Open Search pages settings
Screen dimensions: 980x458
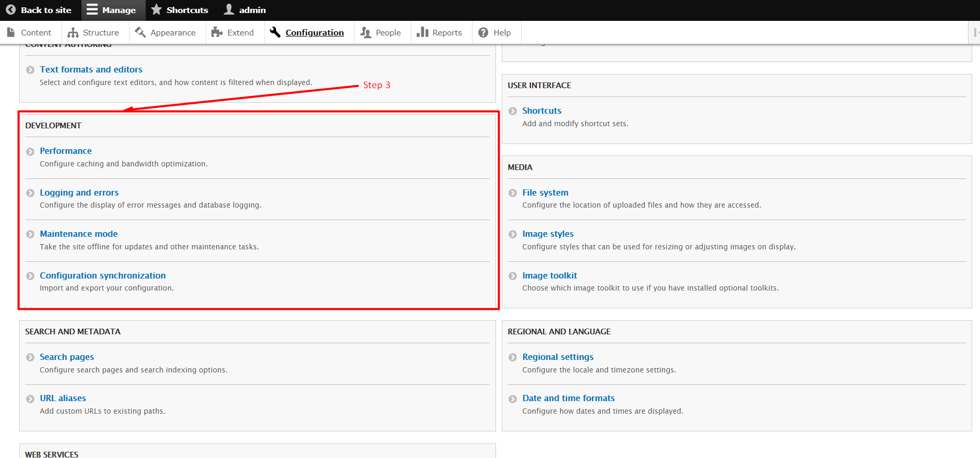click(x=67, y=357)
